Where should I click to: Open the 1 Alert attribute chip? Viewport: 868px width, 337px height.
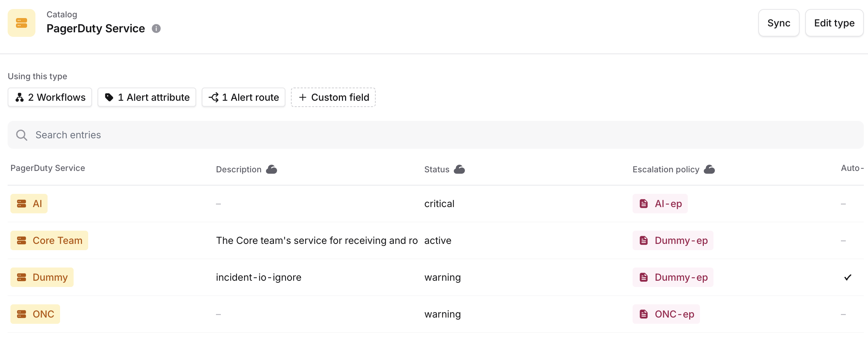point(147,98)
